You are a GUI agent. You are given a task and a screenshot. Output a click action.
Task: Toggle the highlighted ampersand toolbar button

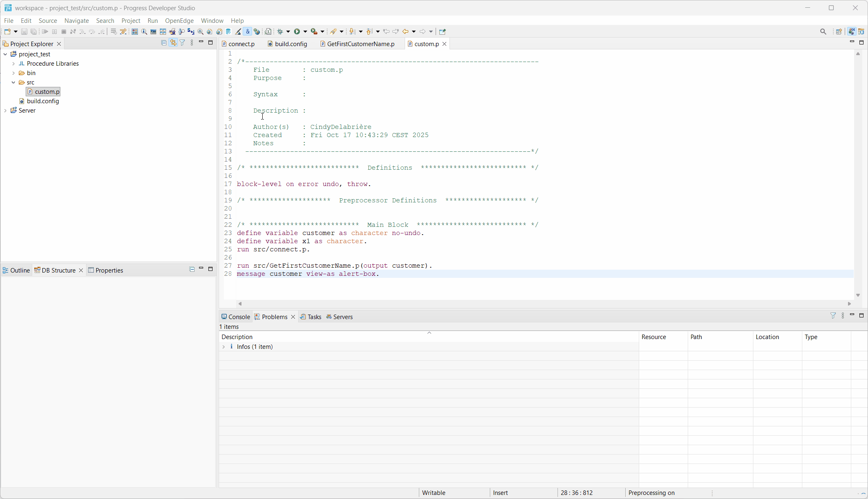pyautogui.click(x=248, y=31)
